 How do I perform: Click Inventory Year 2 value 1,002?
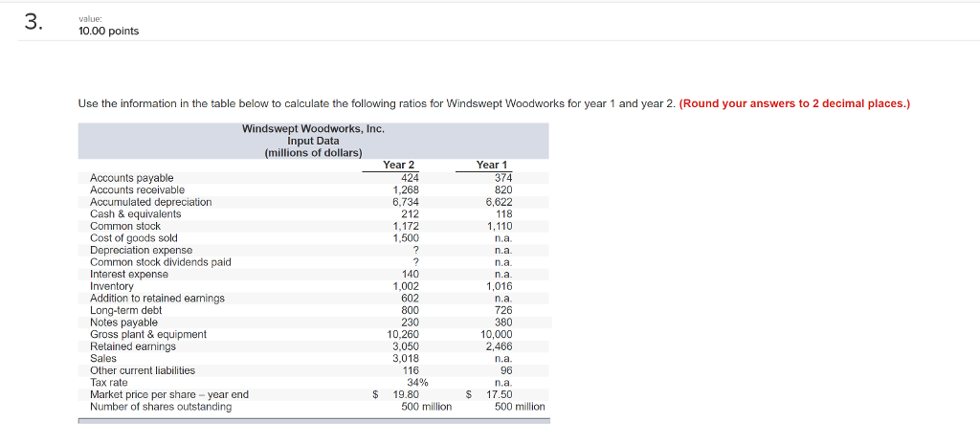coord(406,286)
